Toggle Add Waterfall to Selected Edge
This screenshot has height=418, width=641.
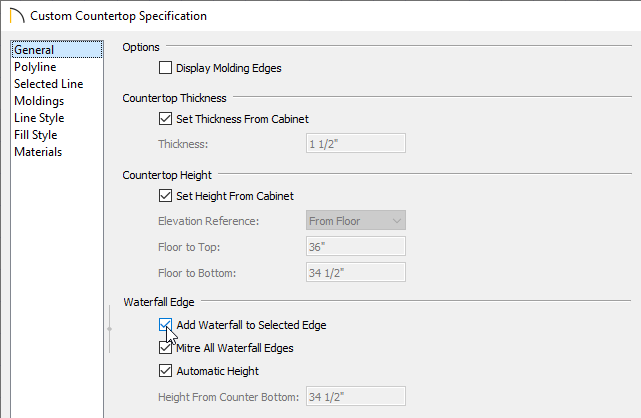(165, 325)
